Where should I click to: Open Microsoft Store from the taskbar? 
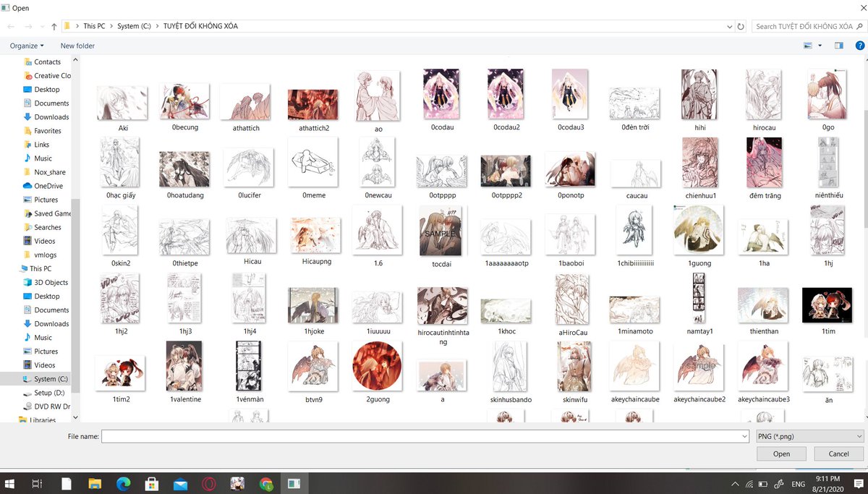click(x=152, y=483)
